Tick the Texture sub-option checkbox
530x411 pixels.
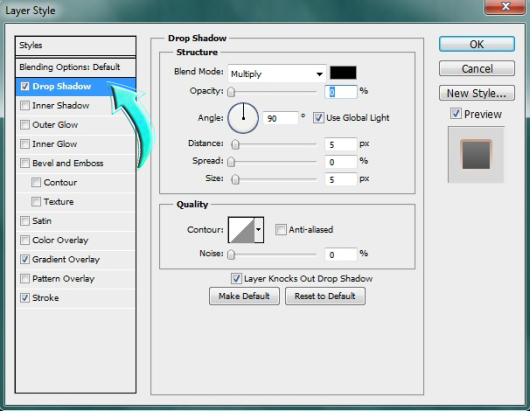(36, 202)
